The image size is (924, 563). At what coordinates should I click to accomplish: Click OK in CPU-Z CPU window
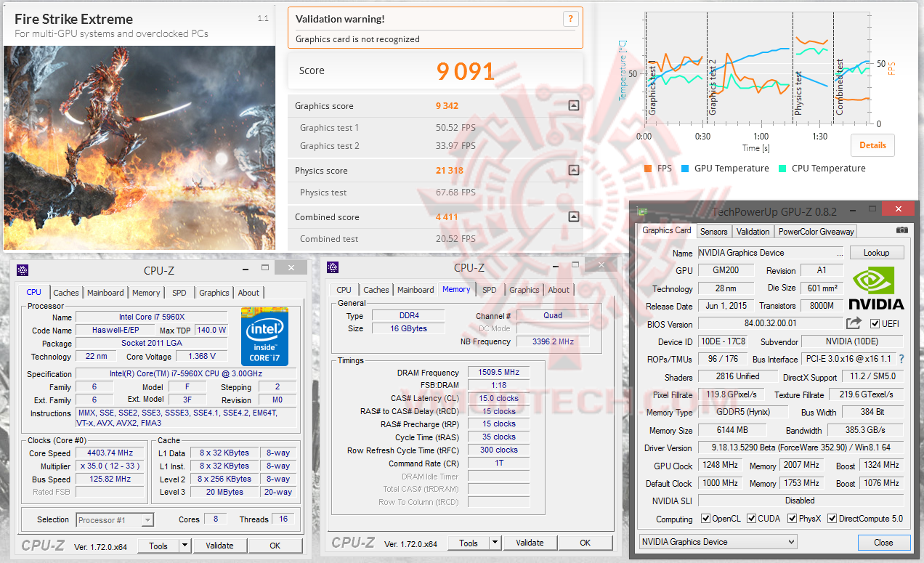[x=275, y=546]
